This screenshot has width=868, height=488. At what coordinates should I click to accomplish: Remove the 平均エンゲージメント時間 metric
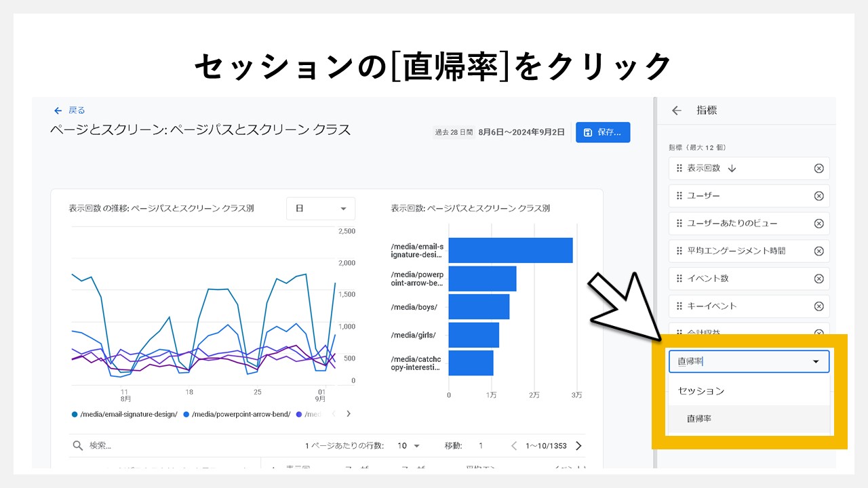819,251
